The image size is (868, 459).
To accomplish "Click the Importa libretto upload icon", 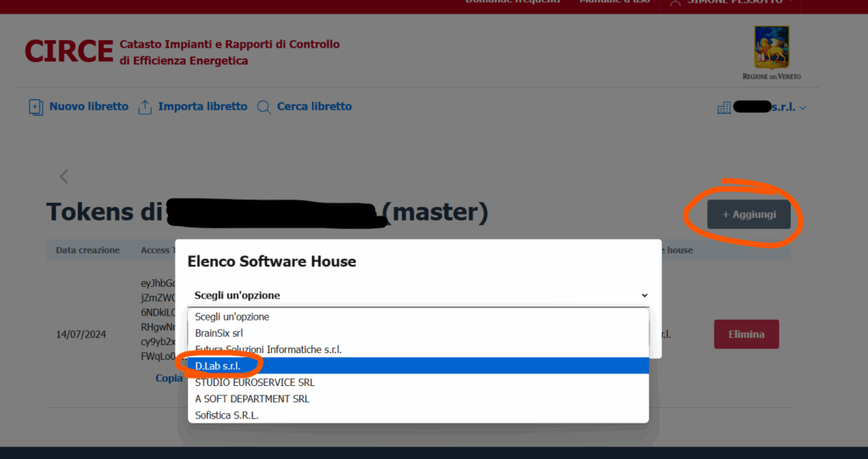I will pyautogui.click(x=145, y=107).
